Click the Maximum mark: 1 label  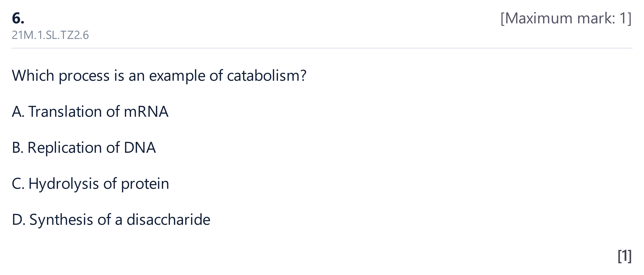[566, 18]
